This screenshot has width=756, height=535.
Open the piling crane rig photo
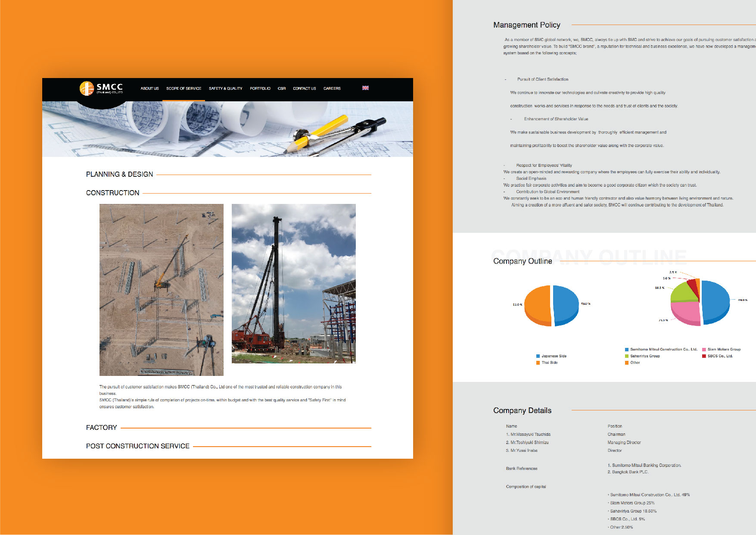pyautogui.click(x=294, y=284)
